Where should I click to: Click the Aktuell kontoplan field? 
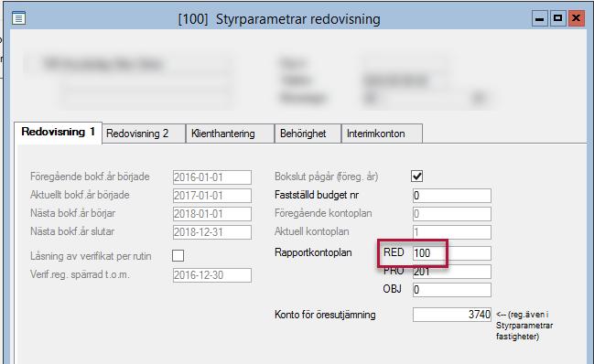tap(452, 232)
